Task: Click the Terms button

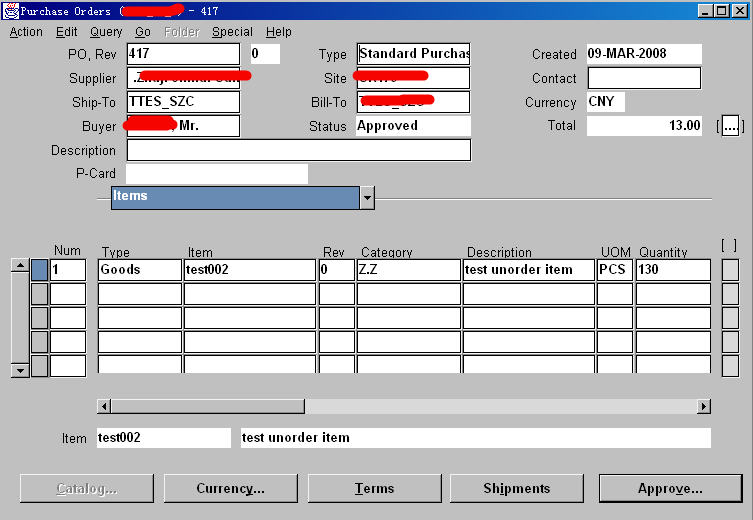Action: point(375,488)
